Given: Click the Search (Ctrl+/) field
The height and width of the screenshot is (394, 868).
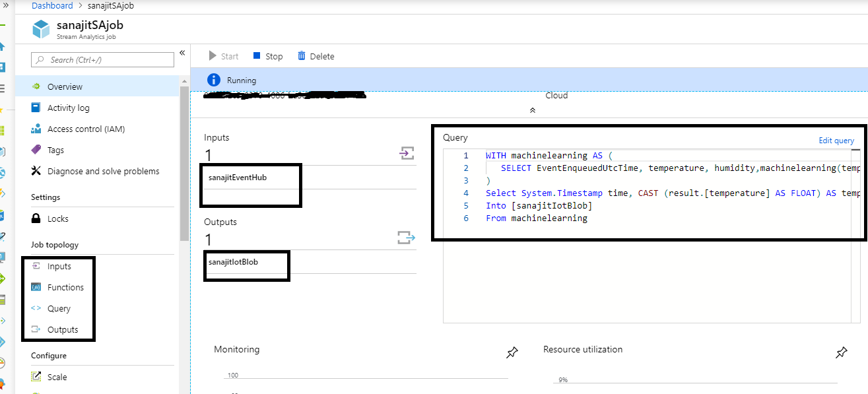Looking at the screenshot, I should coord(102,59).
